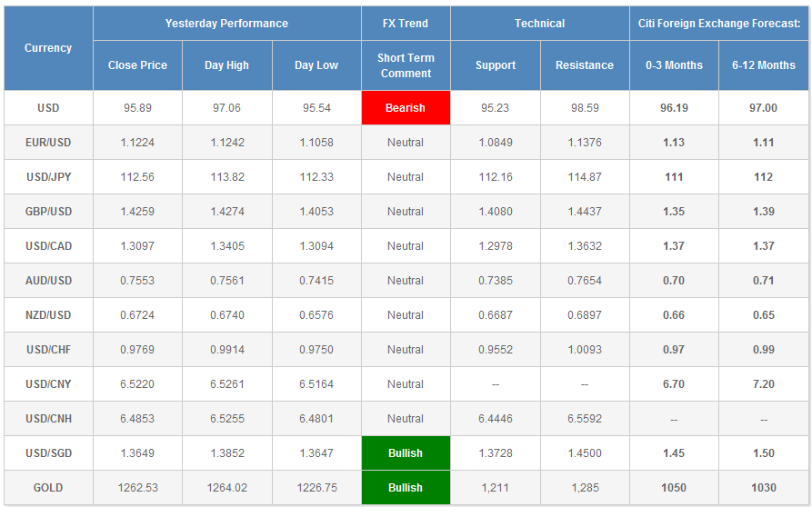Select the Resistance column header
812x507 pixels.
[x=585, y=65]
